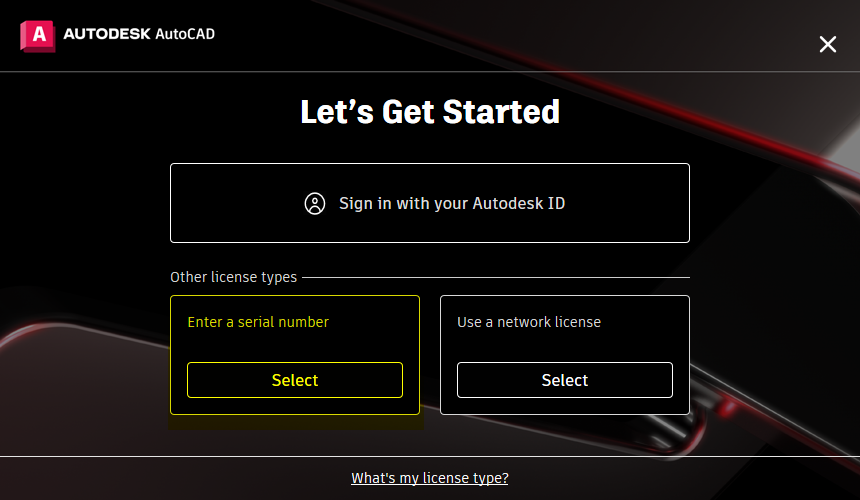Sign in with your Autodesk ID
Image resolution: width=860 pixels, height=500 pixels.
tap(429, 203)
